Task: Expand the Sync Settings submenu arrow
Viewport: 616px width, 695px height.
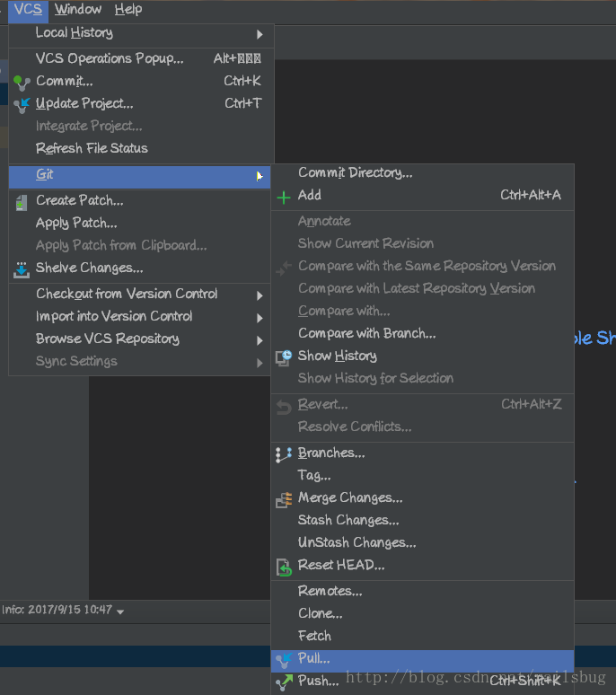Action: (260, 363)
